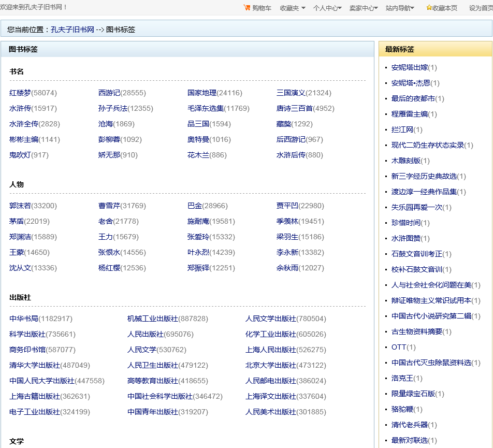The image size is (493, 448).
Task: Open the latest tag 木雕刻版
Action: 406,161
